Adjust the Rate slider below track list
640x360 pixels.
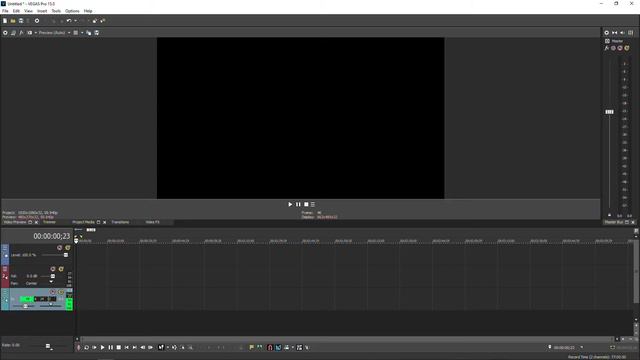coord(48,346)
